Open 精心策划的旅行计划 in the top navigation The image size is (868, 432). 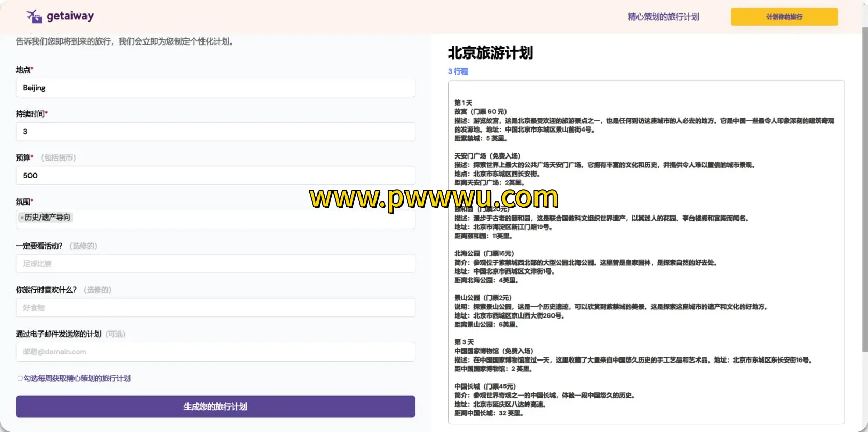pos(663,17)
